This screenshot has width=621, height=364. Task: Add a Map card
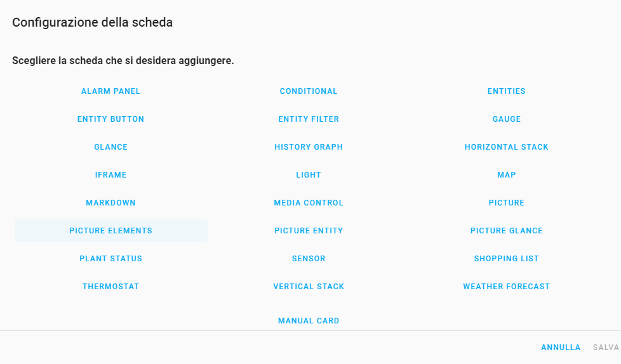coord(506,175)
